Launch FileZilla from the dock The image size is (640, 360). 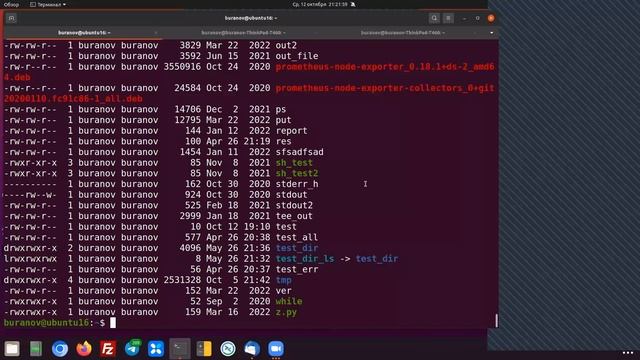(x=108, y=349)
